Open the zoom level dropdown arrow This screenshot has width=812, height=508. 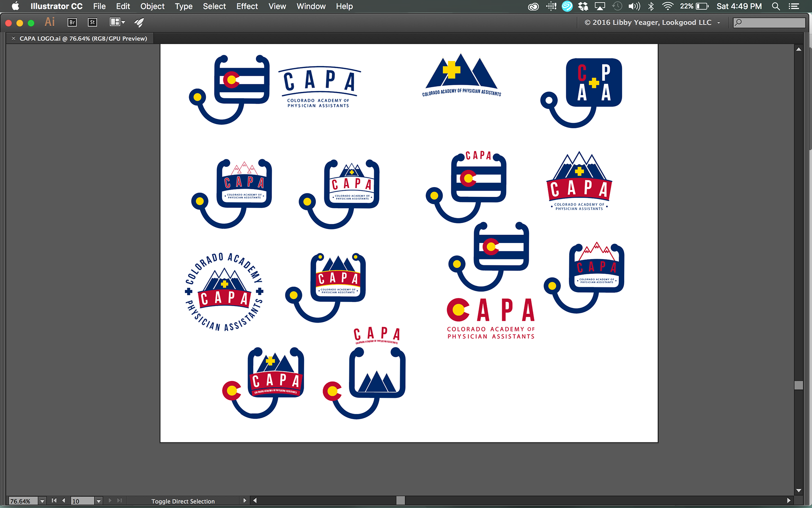click(x=42, y=501)
